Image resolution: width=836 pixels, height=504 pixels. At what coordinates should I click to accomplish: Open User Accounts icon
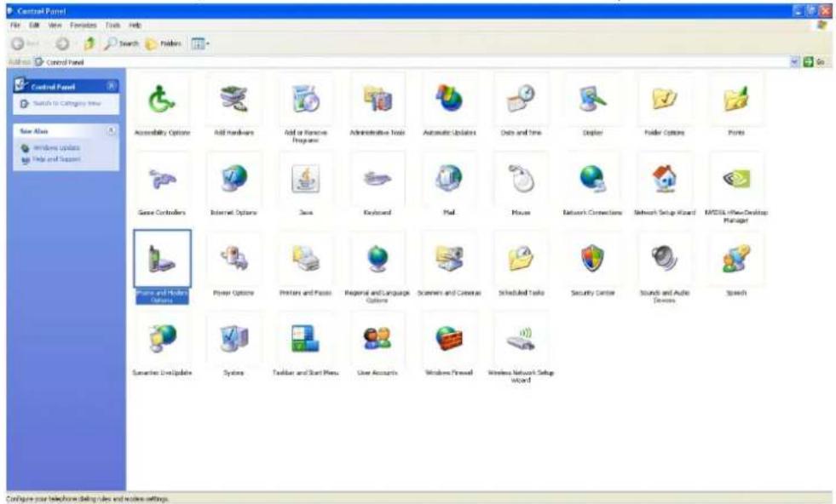[378, 339]
